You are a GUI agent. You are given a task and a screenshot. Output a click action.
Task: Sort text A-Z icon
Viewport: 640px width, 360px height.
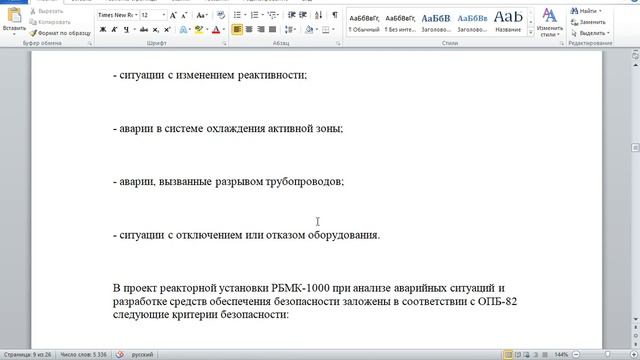(x=319, y=16)
